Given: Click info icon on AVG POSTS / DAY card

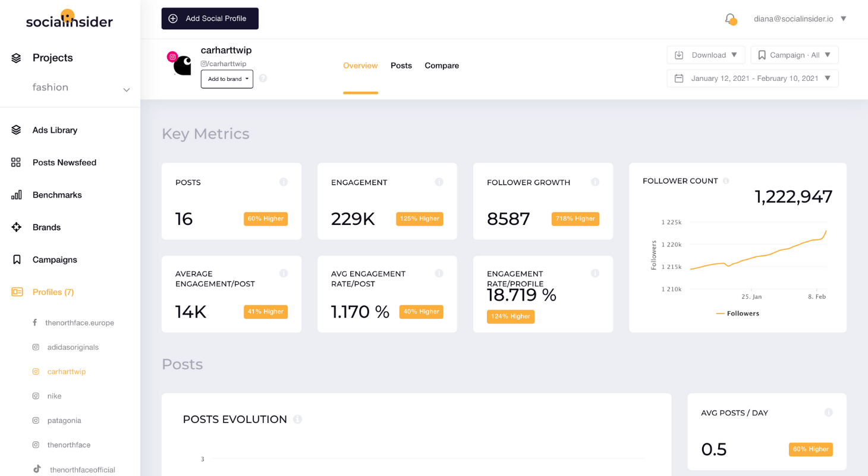Looking at the screenshot, I should pyautogui.click(x=829, y=412).
